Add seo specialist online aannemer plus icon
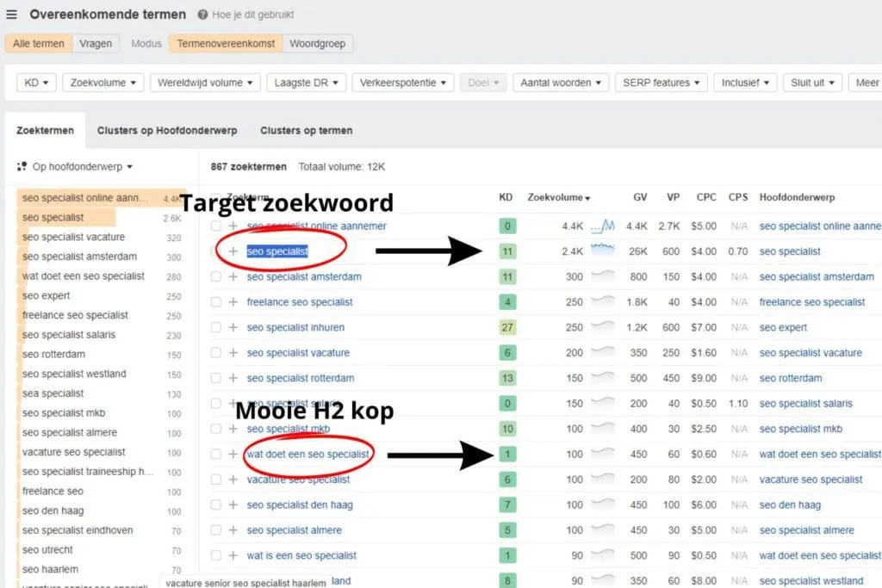The height and width of the screenshot is (588, 882). click(x=233, y=226)
